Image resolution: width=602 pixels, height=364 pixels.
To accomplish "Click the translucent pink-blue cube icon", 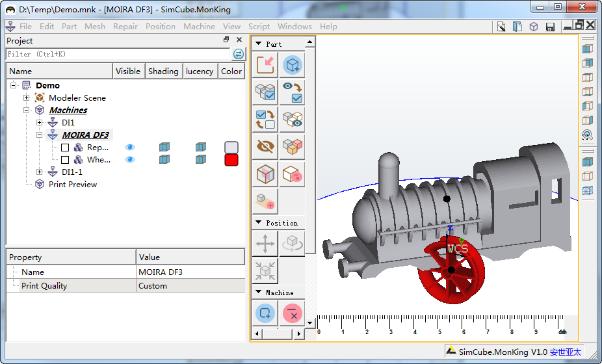I will [x=265, y=174].
